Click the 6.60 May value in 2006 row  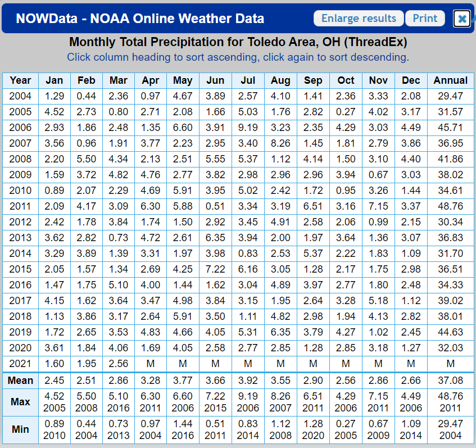pyautogui.click(x=183, y=128)
